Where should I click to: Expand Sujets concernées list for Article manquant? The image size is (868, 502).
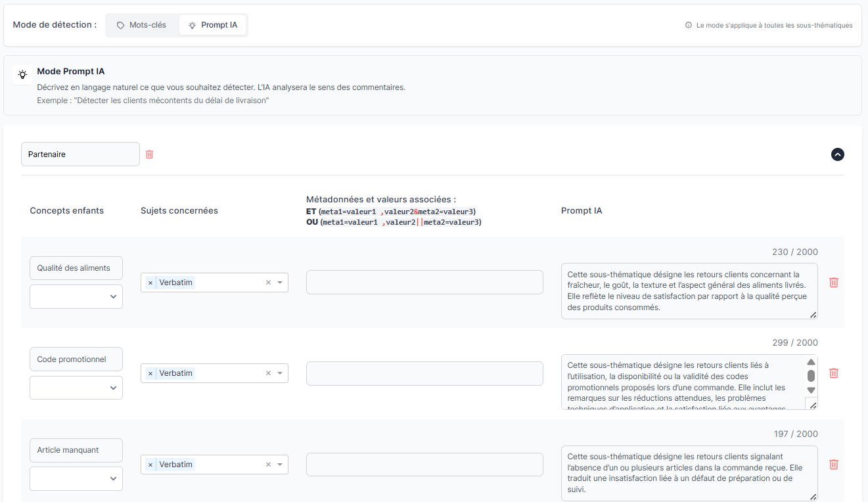tap(280, 465)
